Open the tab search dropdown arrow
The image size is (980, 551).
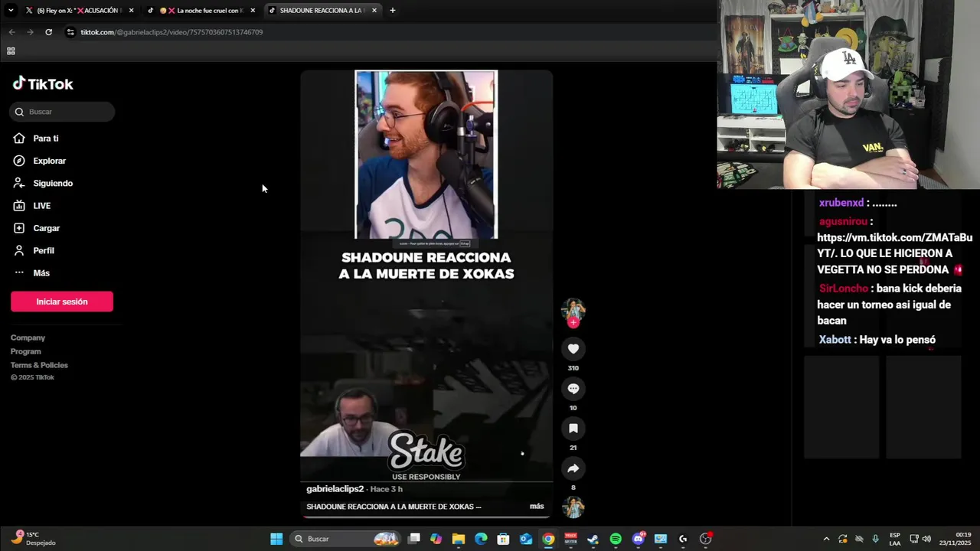(x=11, y=11)
